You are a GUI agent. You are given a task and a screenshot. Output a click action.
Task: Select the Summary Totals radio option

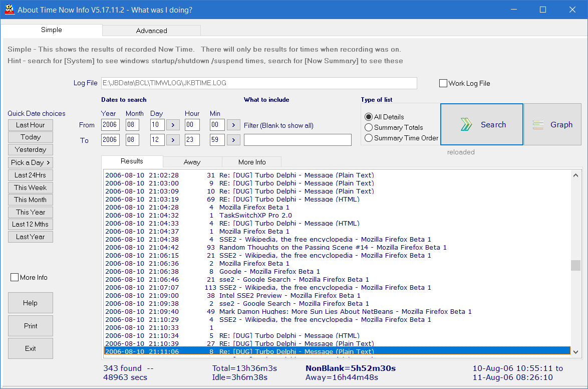[x=369, y=128]
